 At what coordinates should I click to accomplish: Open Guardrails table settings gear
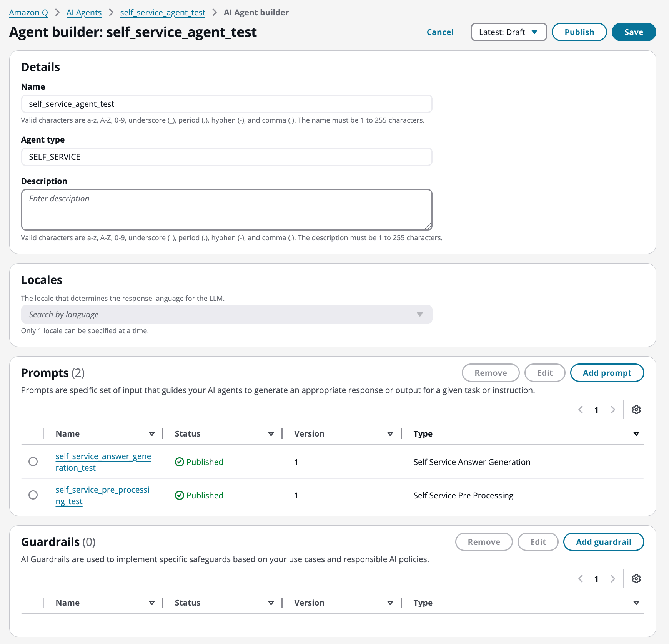point(636,579)
